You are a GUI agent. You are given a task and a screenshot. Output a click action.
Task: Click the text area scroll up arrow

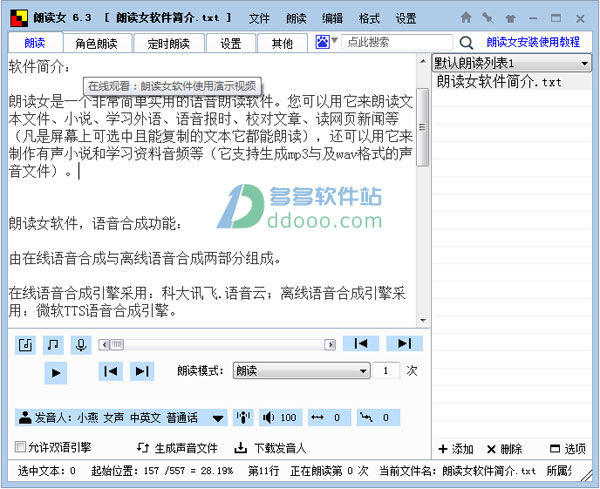[x=422, y=61]
